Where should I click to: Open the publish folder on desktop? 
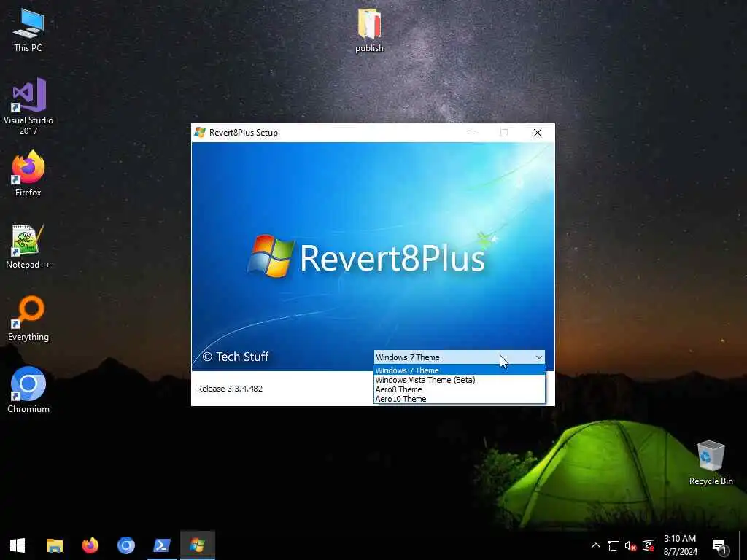tap(369, 31)
